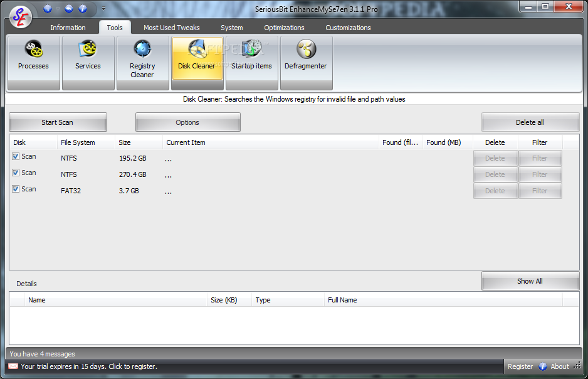Click the Type column header in Details

pos(288,300)
